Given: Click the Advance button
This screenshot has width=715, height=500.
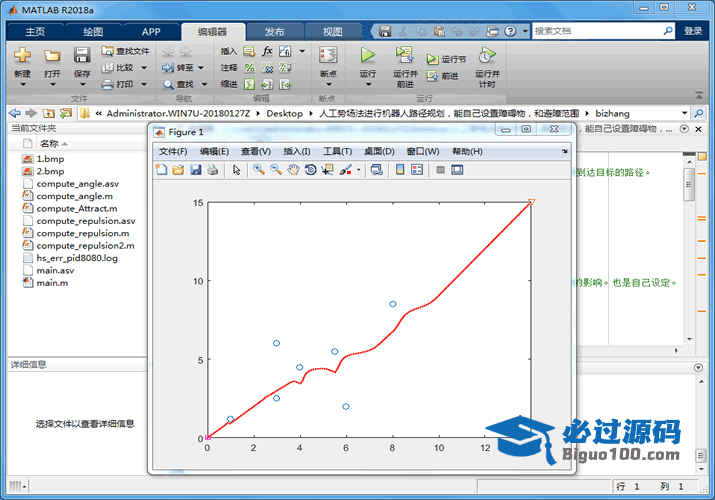Looking at the screenshot, I should pos(442,76).
